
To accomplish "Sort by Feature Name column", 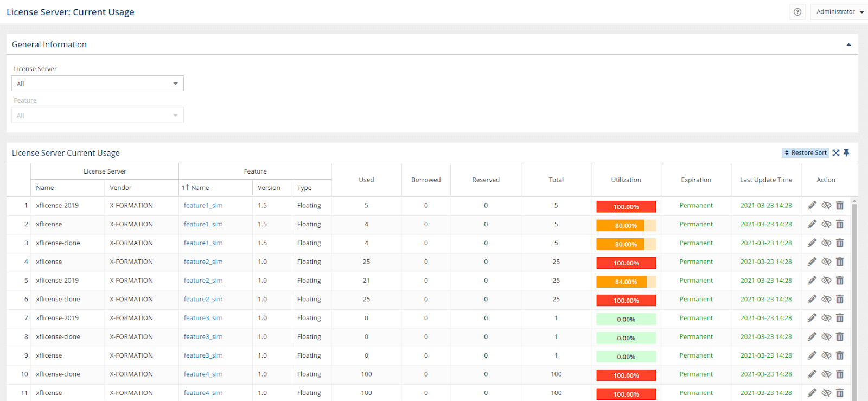I will [215, 188].
